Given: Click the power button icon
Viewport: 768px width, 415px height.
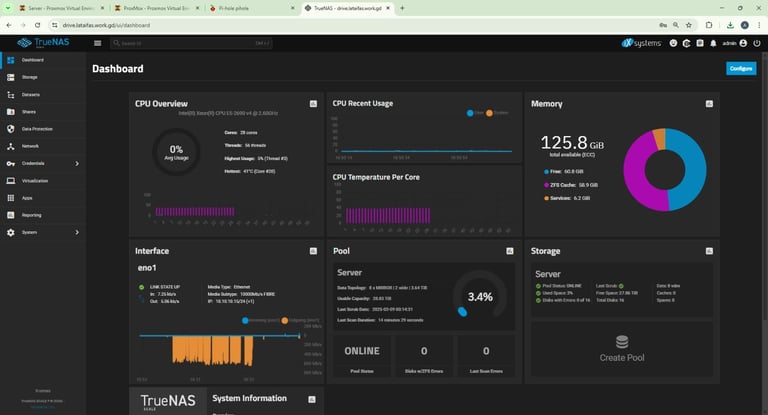Looking at the screenshot, I should coord(757,43).
